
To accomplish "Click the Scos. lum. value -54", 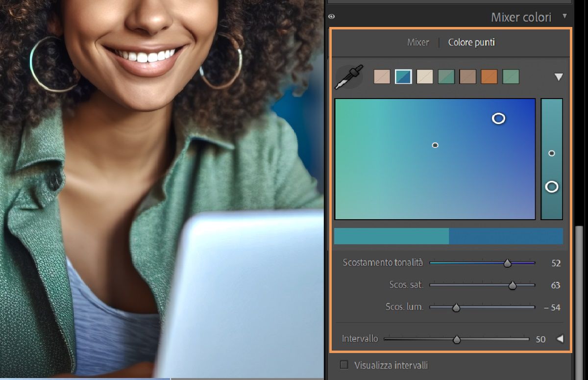I will [x=552, y=308].
